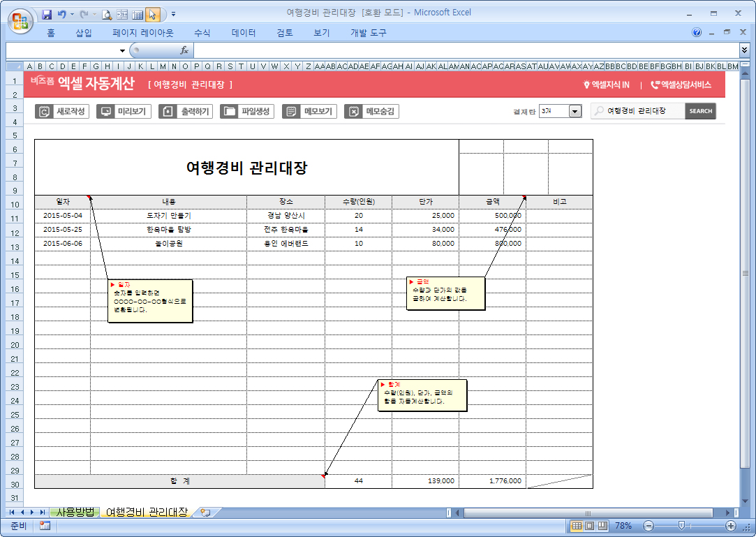Click the Zoom Out minus button

(648, 526)
